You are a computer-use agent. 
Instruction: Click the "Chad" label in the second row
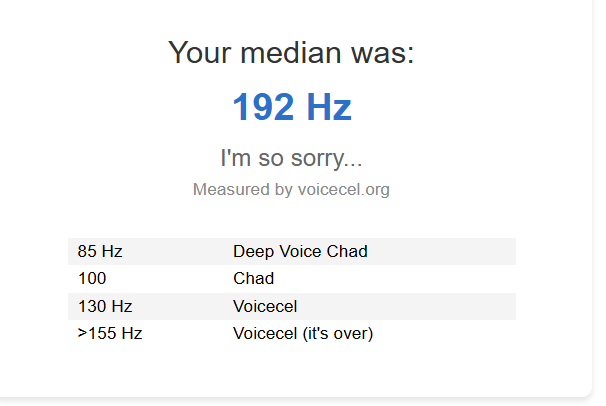(x=253, y=278)
